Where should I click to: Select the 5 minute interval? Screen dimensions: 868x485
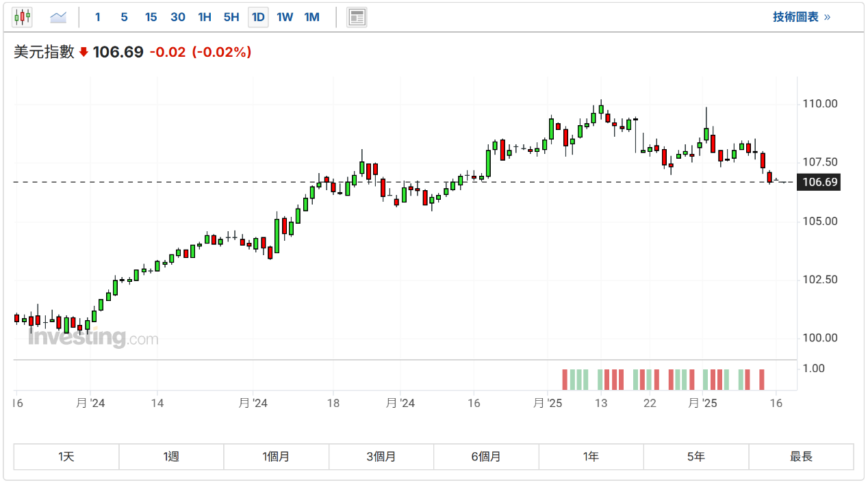click(x=124, y=17)
